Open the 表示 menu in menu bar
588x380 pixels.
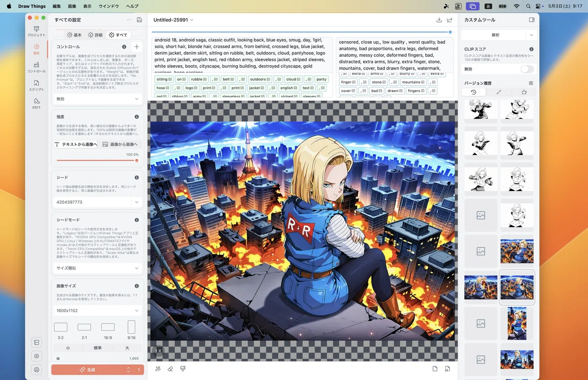pos(87,6)
